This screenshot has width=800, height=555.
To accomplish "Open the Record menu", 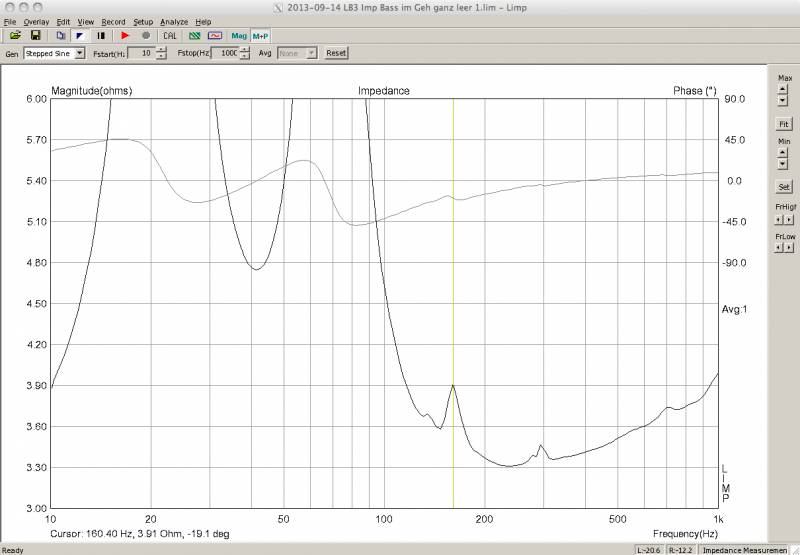I will click(x=113, y=22).
